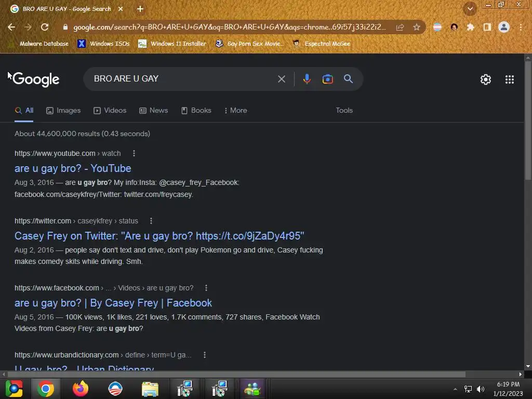Open Google Chrome from the taskbar

coord(46,389)
